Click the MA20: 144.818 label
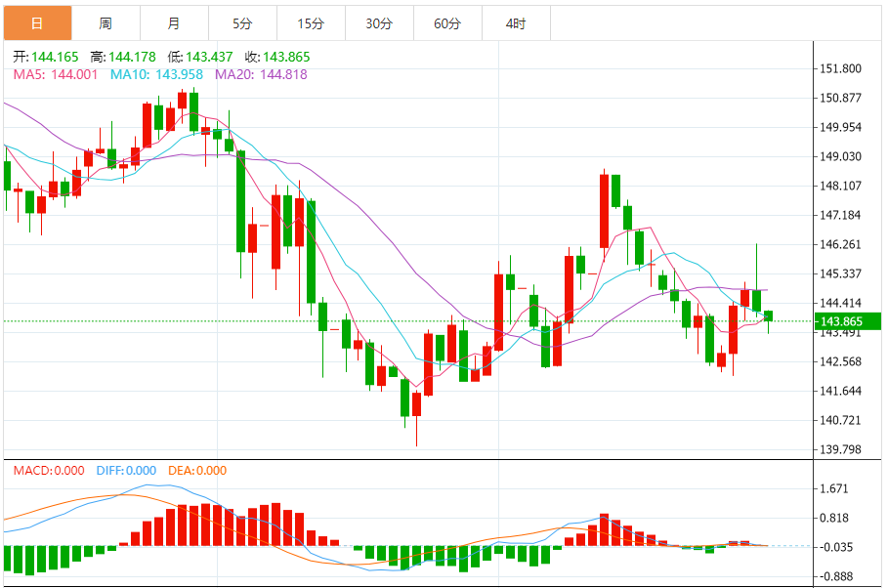This screenshot has width=888, height=588. 261,74
